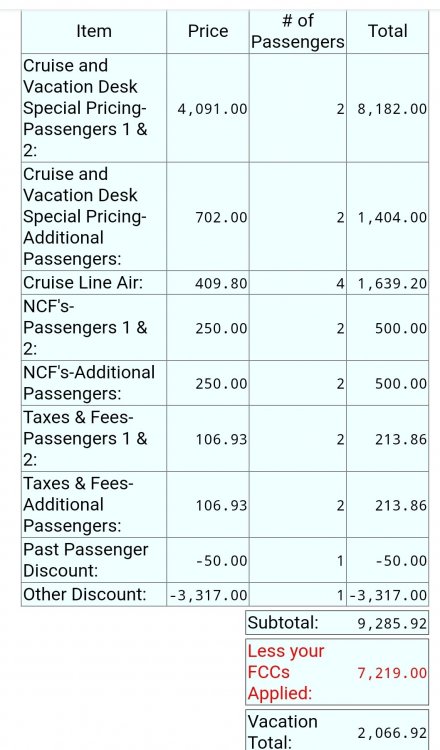Screen dimensions: 440x750
Task: Select the Subtotal label
Action: click(x=283, y=622)
